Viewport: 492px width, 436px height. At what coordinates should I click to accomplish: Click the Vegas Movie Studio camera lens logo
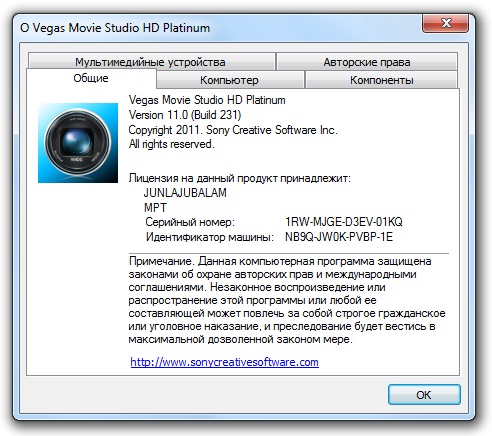78,143
